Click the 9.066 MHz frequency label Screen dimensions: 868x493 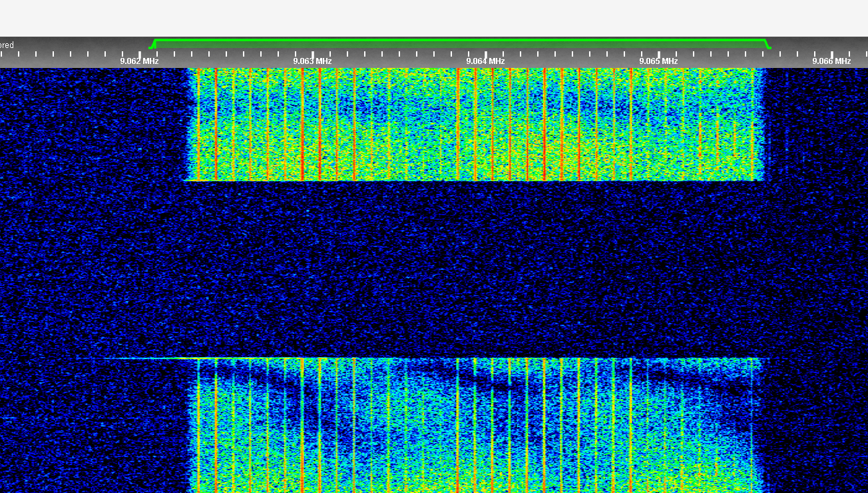coord(831,61)
